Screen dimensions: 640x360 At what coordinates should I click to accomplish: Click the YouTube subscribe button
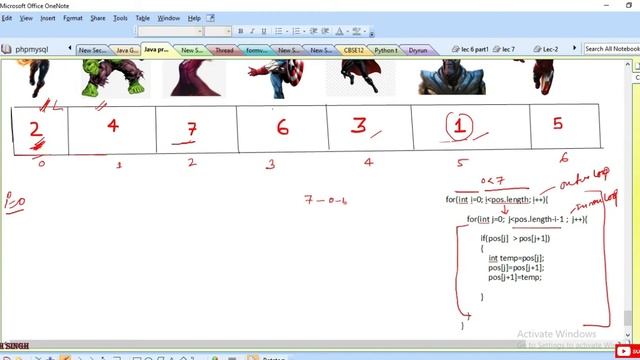tap(628, 351)
